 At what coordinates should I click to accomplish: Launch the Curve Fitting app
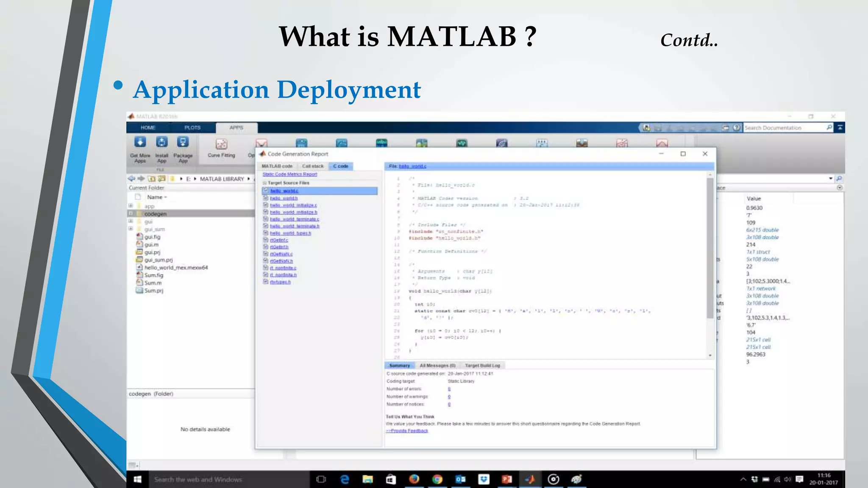[x=221, y=147]
